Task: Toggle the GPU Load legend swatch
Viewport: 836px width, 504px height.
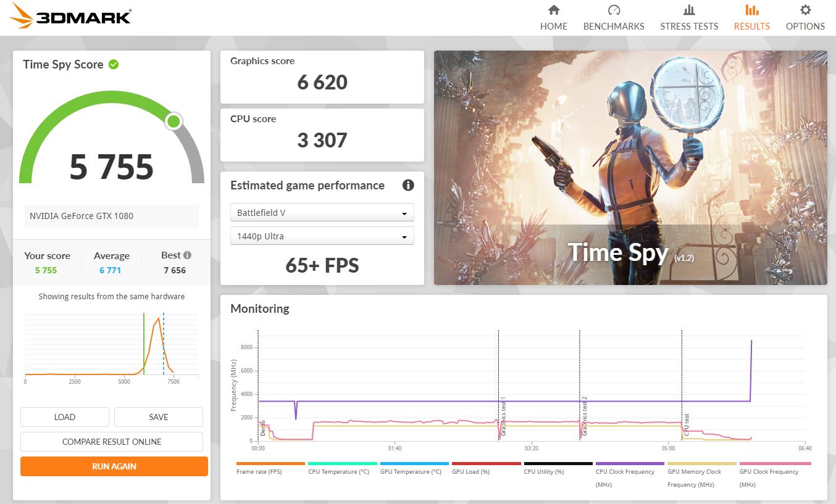Action: 487,463
